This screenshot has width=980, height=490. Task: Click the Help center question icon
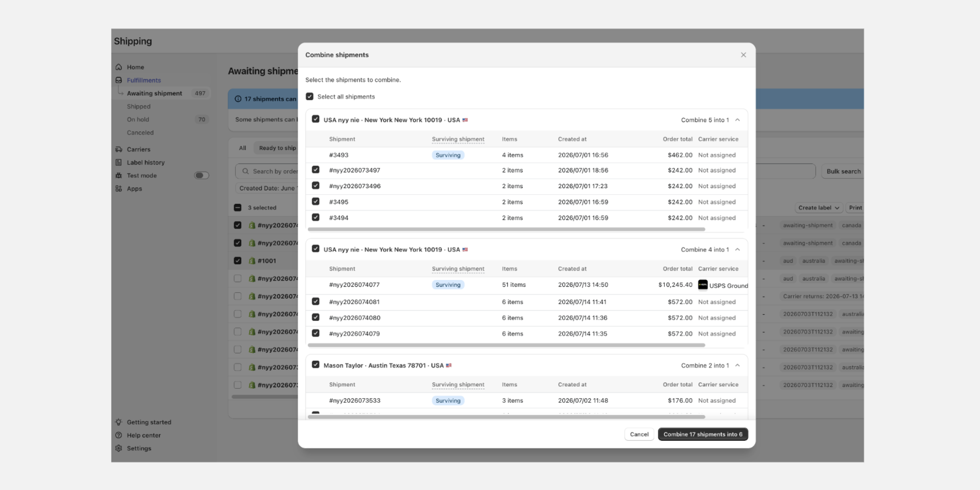(x=119, y=435)
